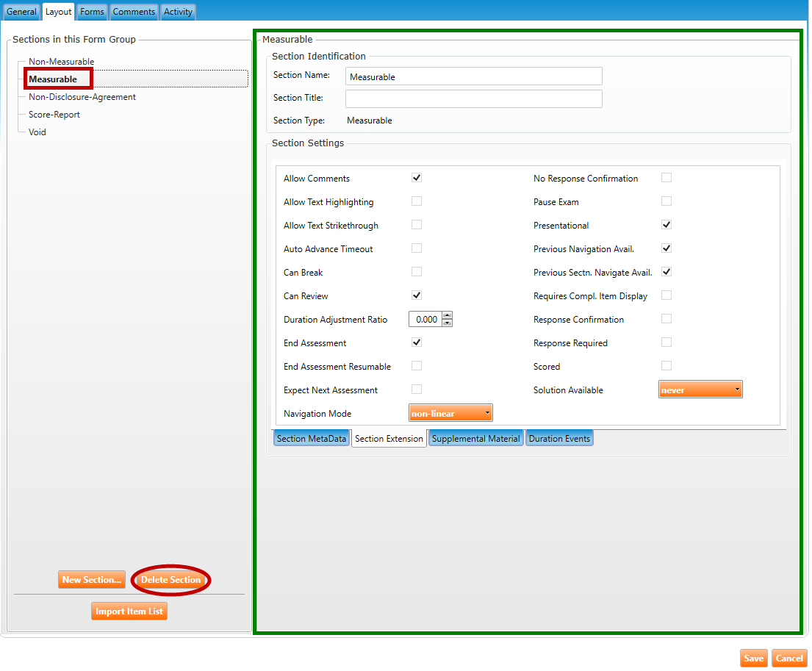This screenshot has width=812, height=671.
Task: Select the Score-Report section in the tree
Action: point(54,115)
